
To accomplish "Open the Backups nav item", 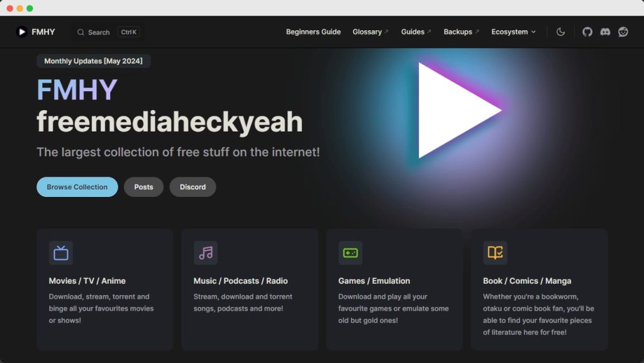I will (x=461, y=32).
